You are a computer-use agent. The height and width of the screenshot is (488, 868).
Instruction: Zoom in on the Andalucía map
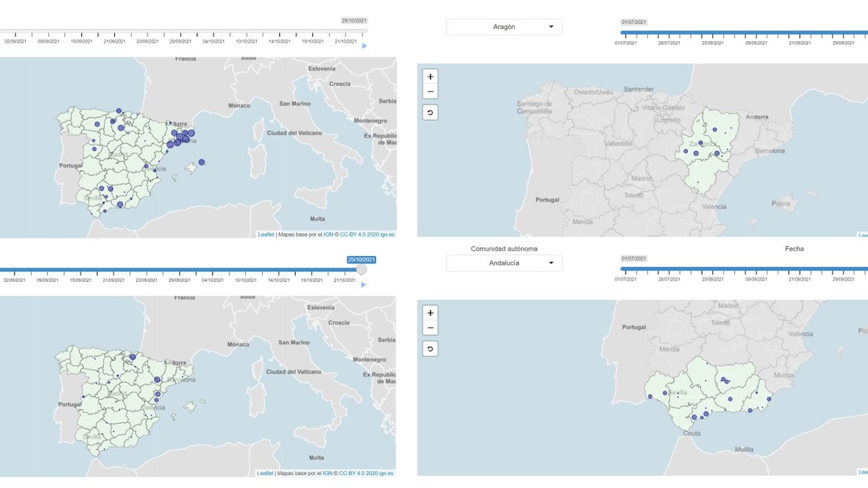(430, 313)
